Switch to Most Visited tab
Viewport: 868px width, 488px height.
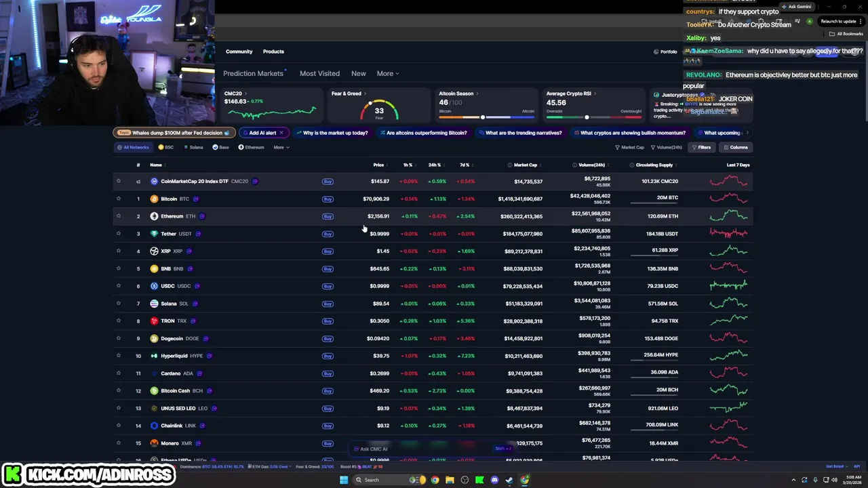(x=319, y=73)
